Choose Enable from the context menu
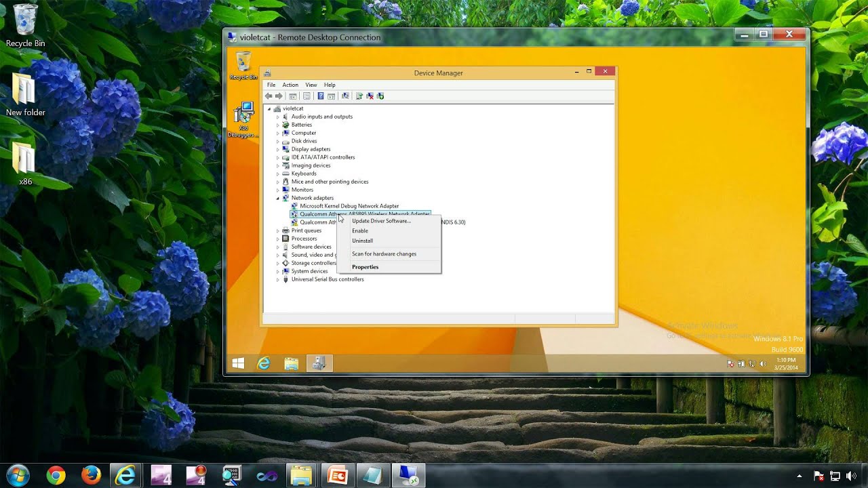 tap(360, 231)
